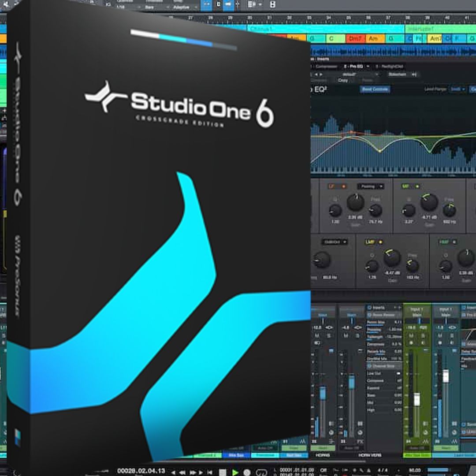The height and width of the screenshot is (476, 476).
Task: Click Copy in the plugin header
Action: click(x=343, y=80)
